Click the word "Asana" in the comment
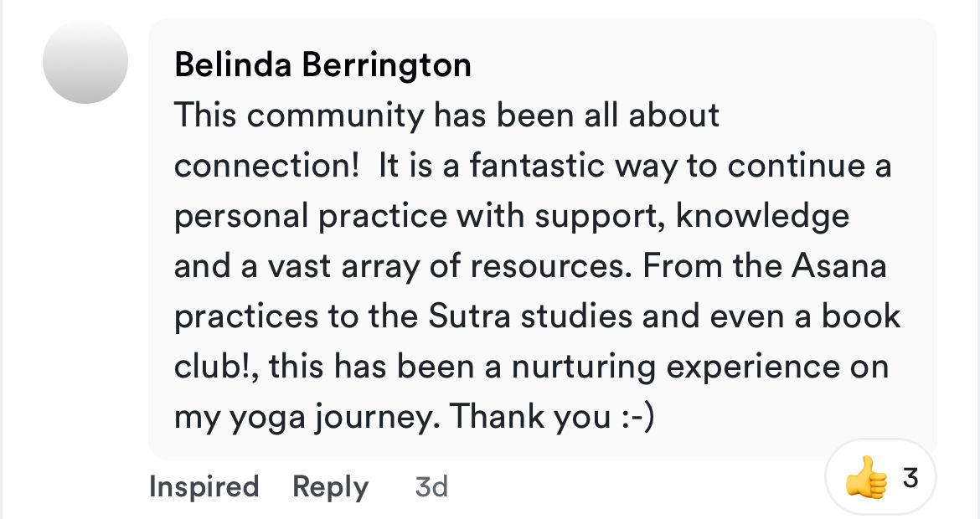This screenshot has height=519, width=980. point(837,266)
